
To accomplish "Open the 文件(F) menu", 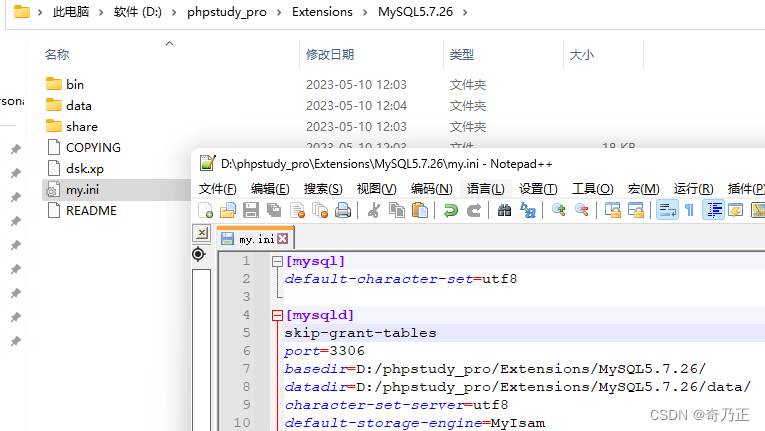I will (x=218, y=188).
